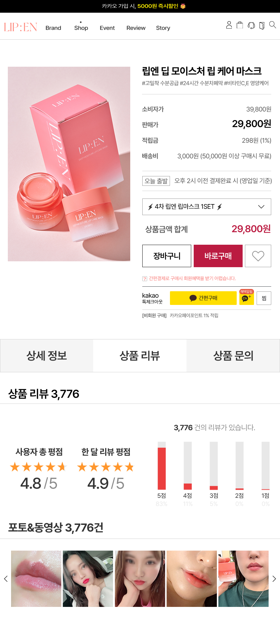This screenshot has height=644, width=280.
Task: Click the customer support headset icon
Action: 251,25
